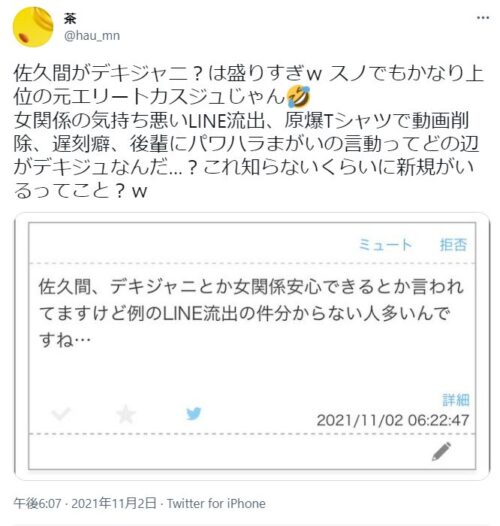This screenshot has height=526, width=500.
Task: Click the yellow banana profile avatar
Action: tap(33, 27)
